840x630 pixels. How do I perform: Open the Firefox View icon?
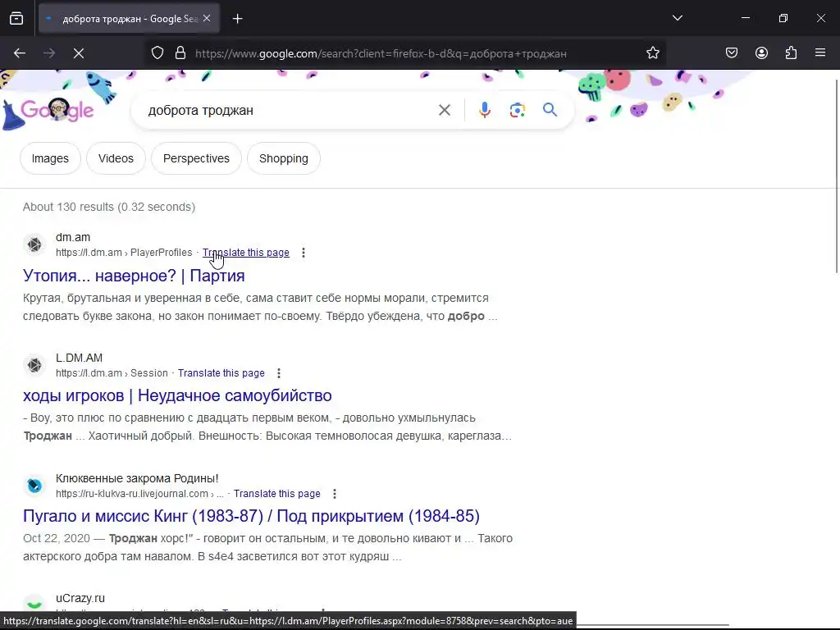[16, 18]
